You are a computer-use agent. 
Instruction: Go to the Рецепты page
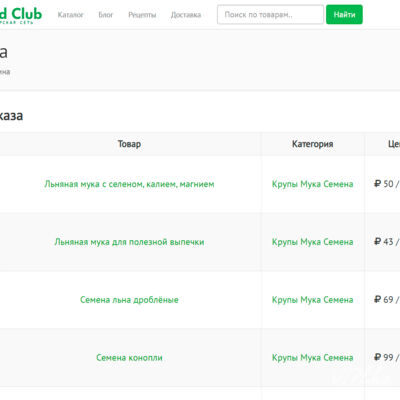coord(142,15)
